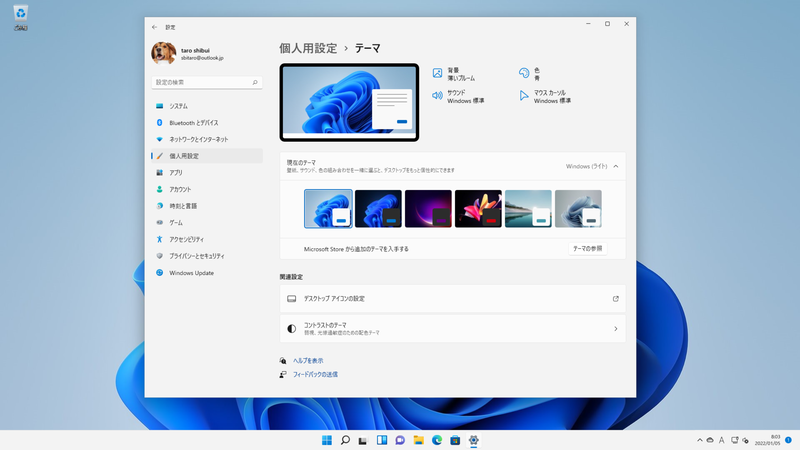800x450 pixels.
Task: Click the network and volume tray icons
Action: tap(740, 440)
